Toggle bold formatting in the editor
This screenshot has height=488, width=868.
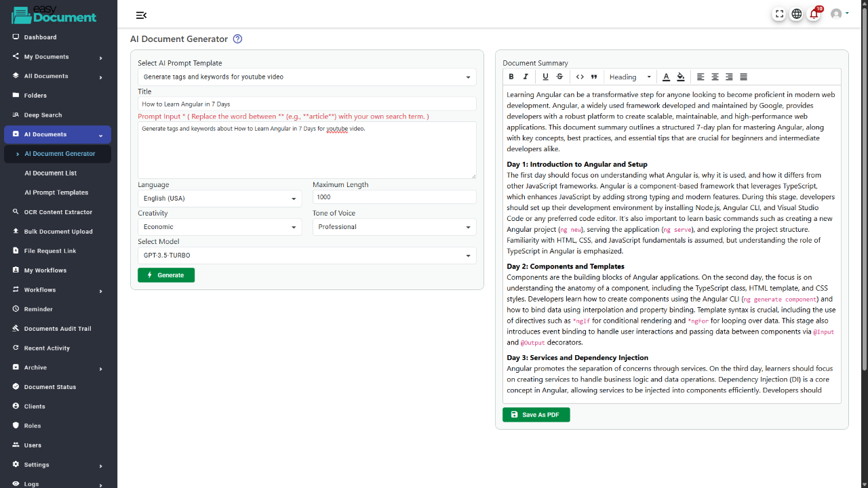tap(511, 77)
